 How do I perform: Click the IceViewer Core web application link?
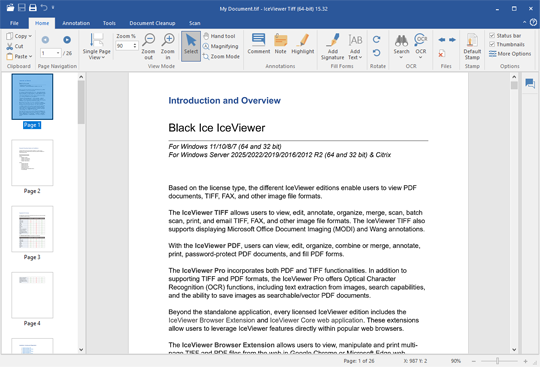click(x=316, y=320)
